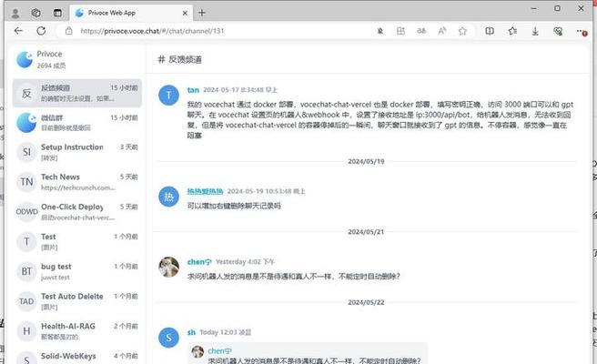Click the 2694 成员 member count

51,66
